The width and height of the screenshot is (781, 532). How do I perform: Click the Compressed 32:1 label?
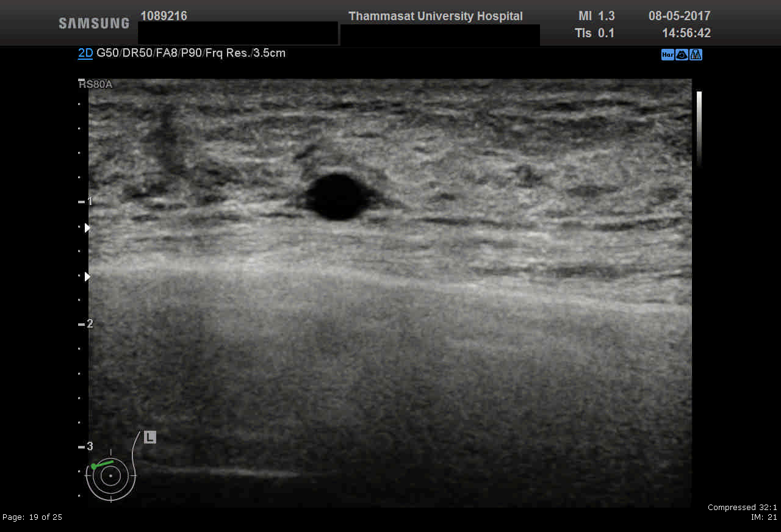742,508
